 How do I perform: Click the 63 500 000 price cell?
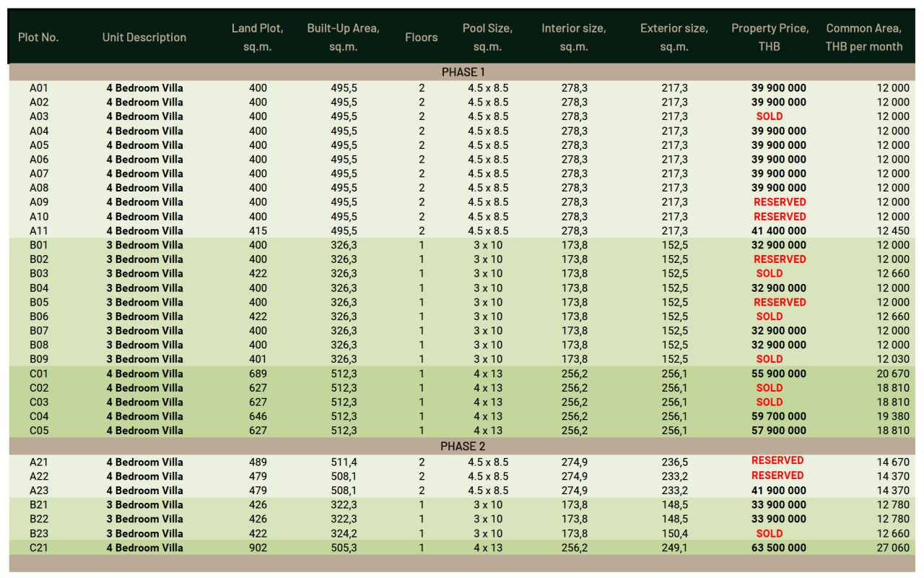point(779,548)
